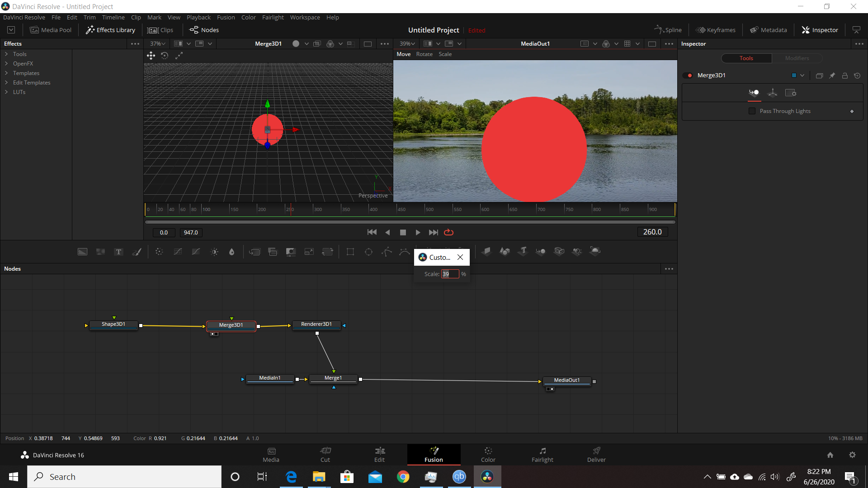Open the Playback menu
This screenshot has width=868, height=488.
[198, 17]
